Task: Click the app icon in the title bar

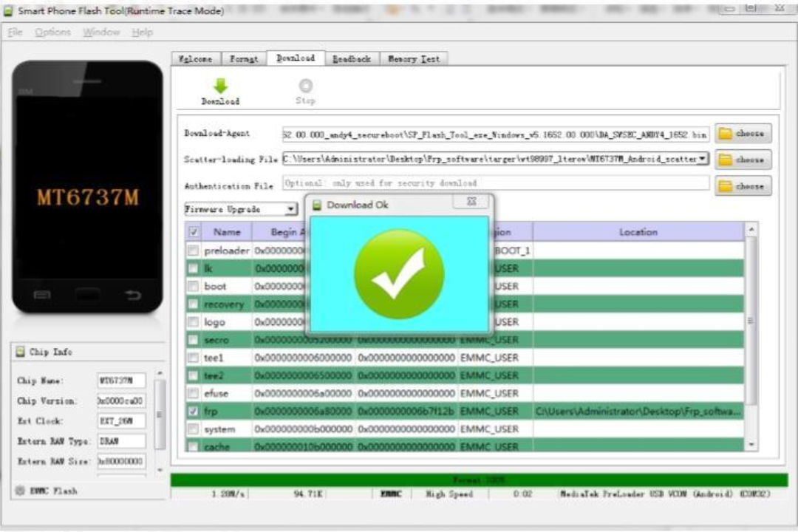Action: pos(8,10)
